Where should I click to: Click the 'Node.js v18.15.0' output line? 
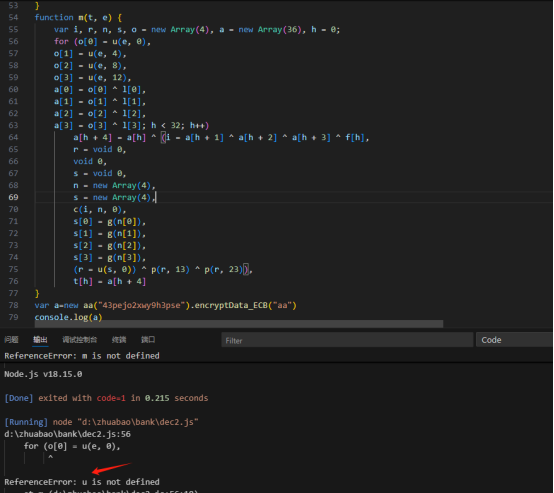[43, 374]
